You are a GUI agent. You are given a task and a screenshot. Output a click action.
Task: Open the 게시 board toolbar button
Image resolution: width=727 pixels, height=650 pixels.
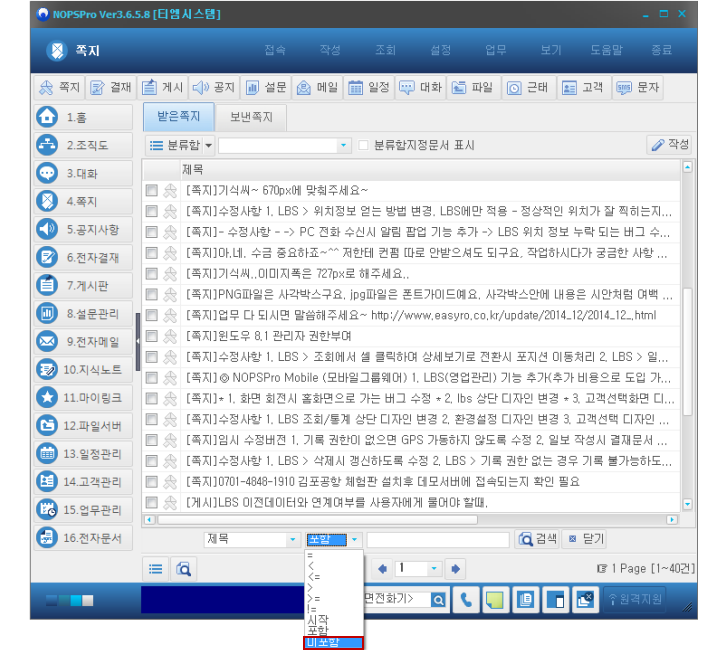click(163, 87)
